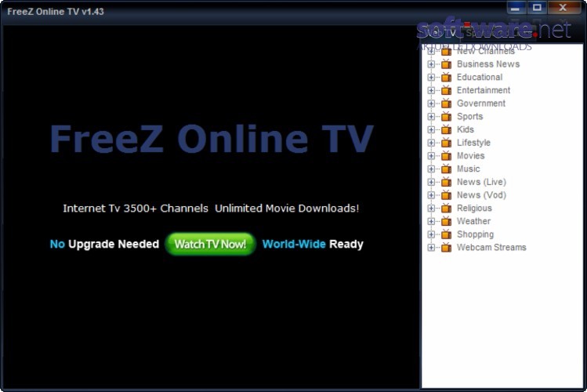Expand the Business News tree node
The image size is (587, 392).
point(431,64)
